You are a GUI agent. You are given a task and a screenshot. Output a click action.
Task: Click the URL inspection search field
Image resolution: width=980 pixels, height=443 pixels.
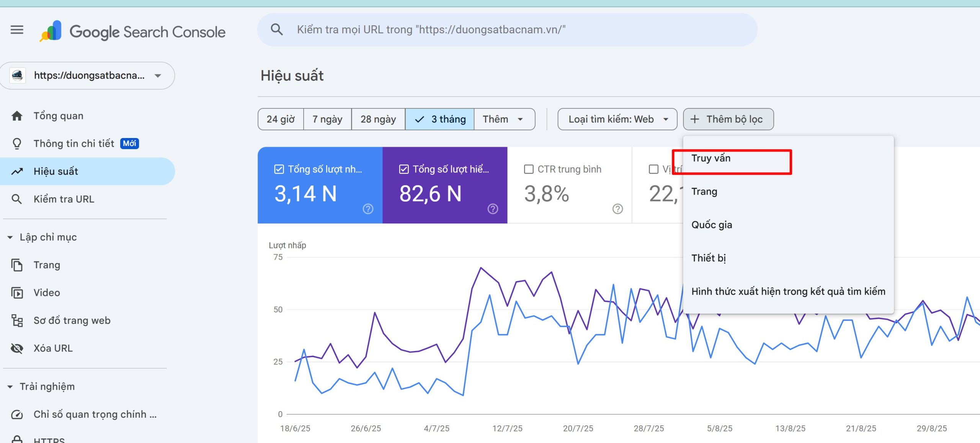pyautogui.click(x=507, y=30)
